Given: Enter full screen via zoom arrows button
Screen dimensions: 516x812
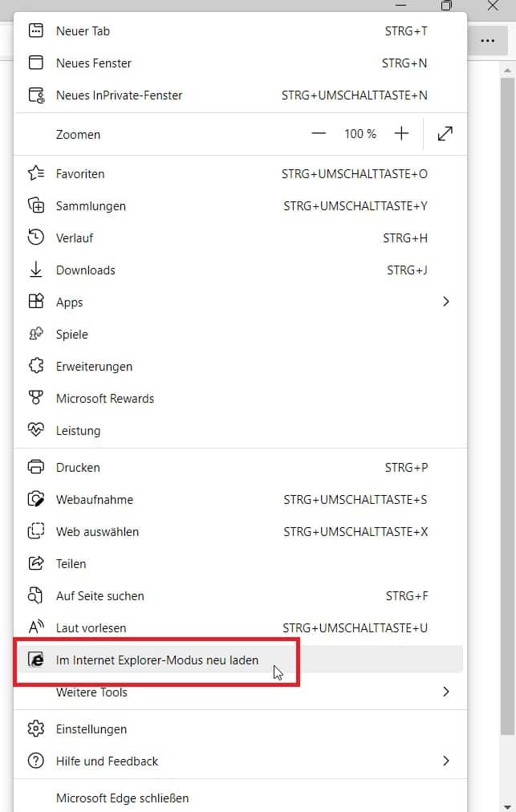Looking at the screenshot, I should pos(445,134).
